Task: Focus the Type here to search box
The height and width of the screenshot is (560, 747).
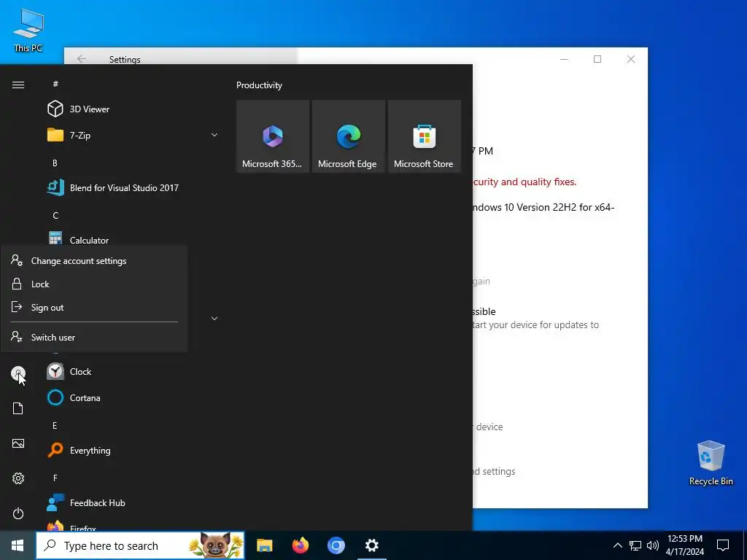Action: point(140,545)
